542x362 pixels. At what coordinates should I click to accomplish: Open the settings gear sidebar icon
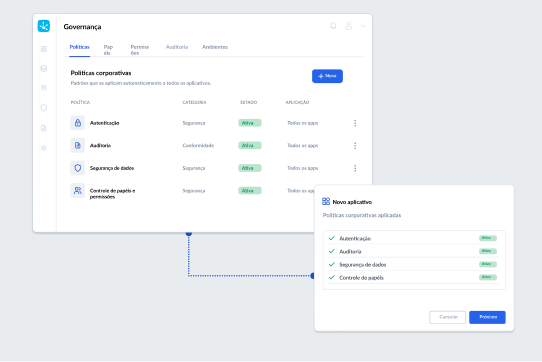(44, 148)
